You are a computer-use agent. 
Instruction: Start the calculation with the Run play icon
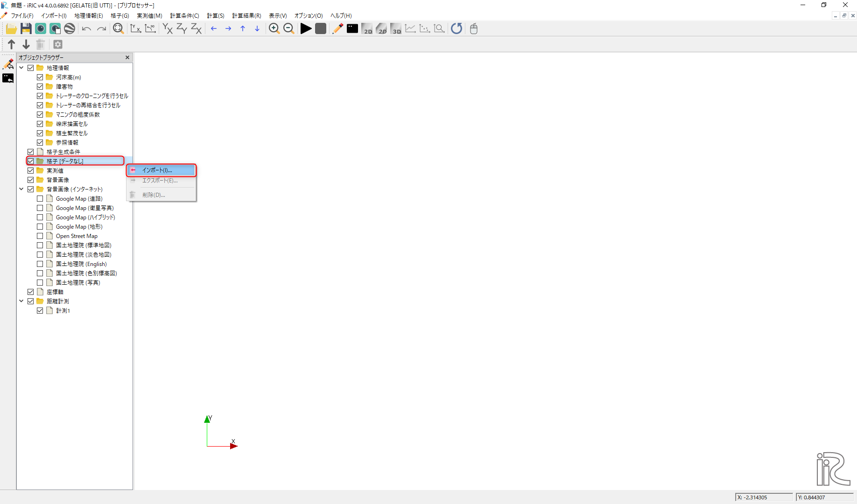pos(306,28)
